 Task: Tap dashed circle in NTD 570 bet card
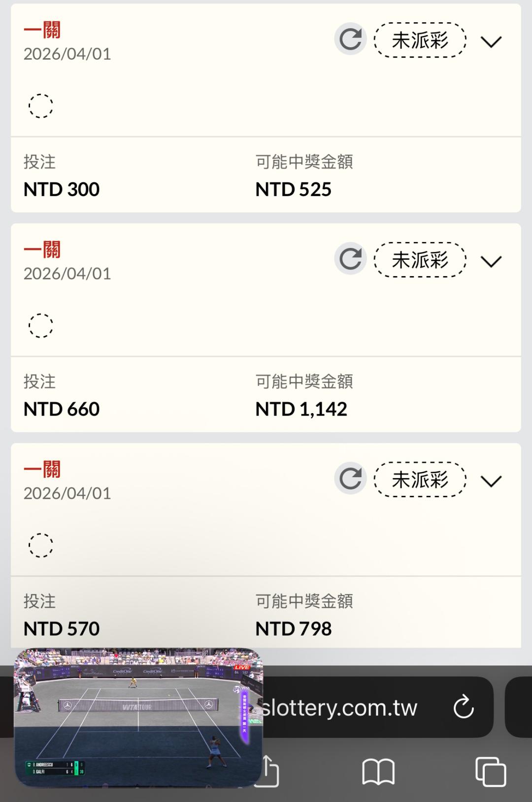coord(40,546)
